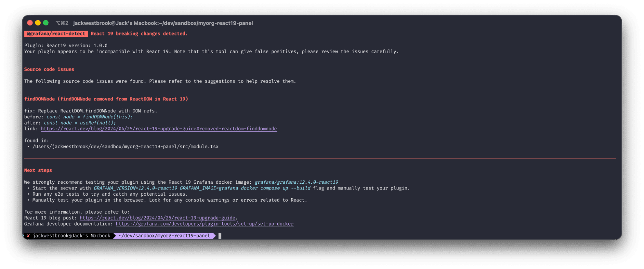
Task: Click the 'const node = findDOMNode(this);' code
Action: pyautogui.click(x=90, y=117)
